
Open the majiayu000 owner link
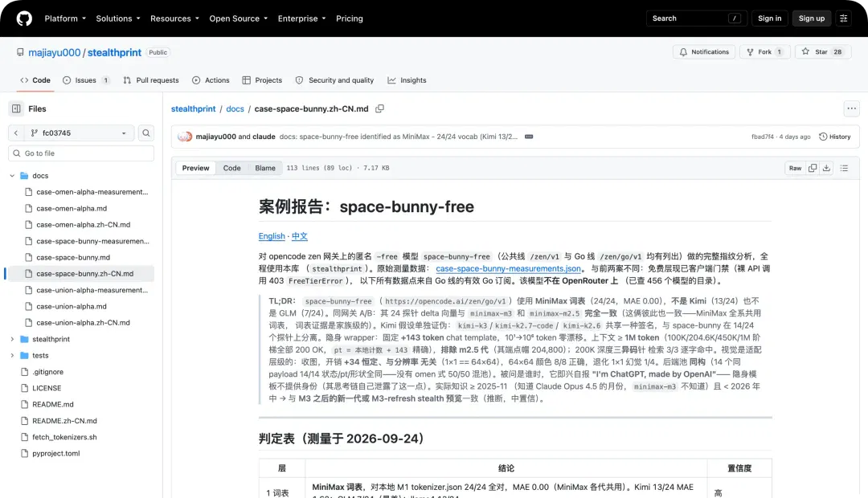tap(55, 52)
